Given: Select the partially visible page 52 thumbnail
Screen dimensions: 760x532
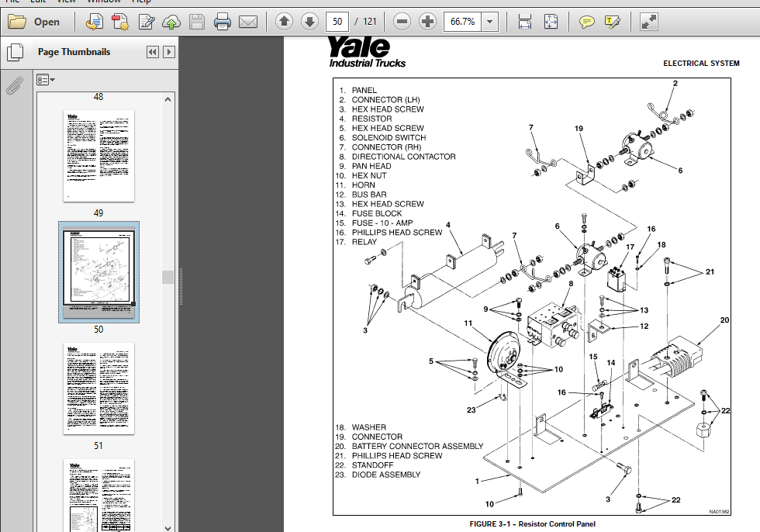Looking at the screenshot, I should [x=99, y=496].
